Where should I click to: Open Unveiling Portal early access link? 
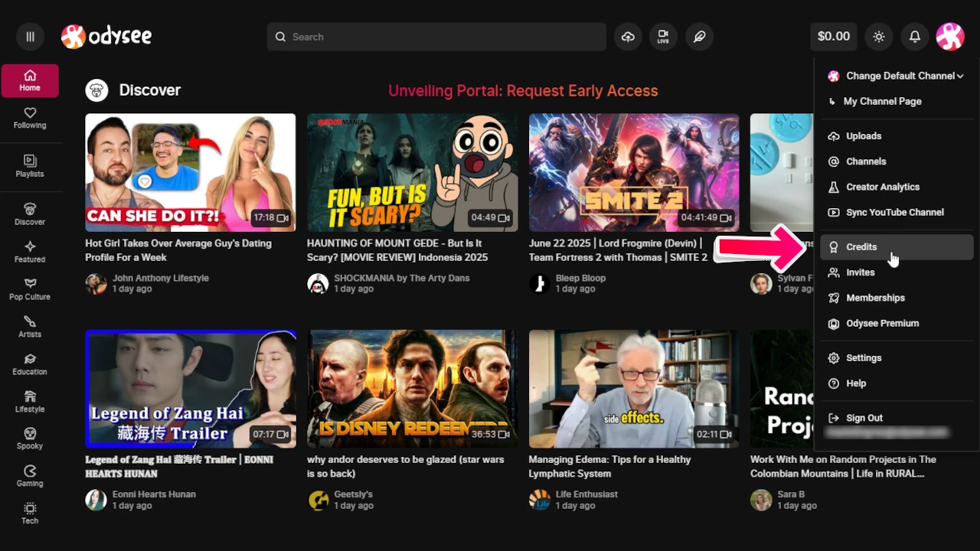point(523,90)
